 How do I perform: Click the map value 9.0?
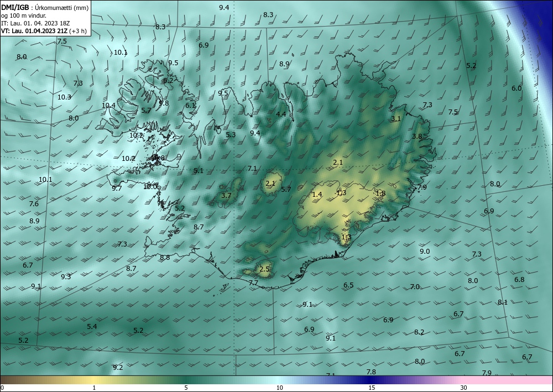(425, 252)
